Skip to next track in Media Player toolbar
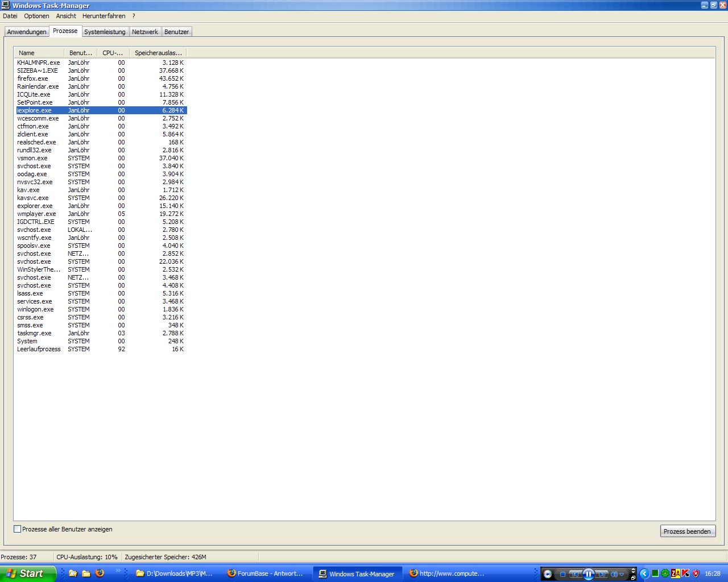Image resolution: width=728 pixels, height=582 pixels. click(602, 574)
